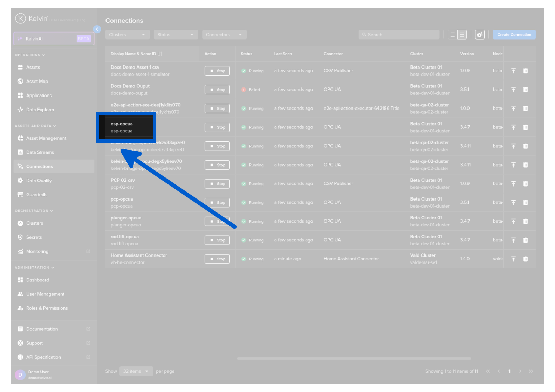Click the Search connections field

tap(399, 35)
